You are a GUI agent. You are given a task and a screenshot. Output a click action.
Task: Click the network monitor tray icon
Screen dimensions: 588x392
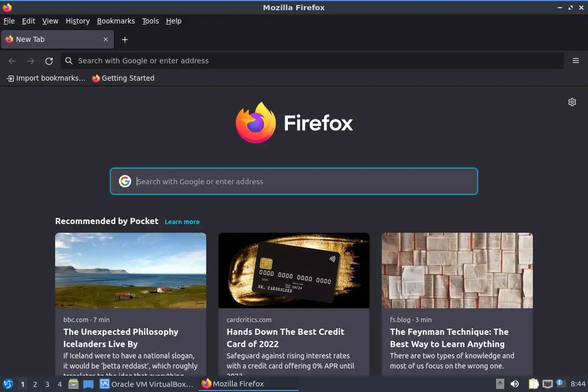548,384
